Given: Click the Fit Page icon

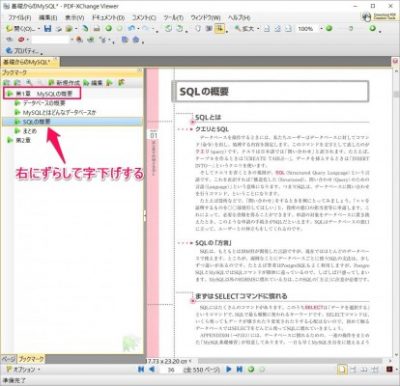Looking at the screenshot, I should (x=278, y=29).
